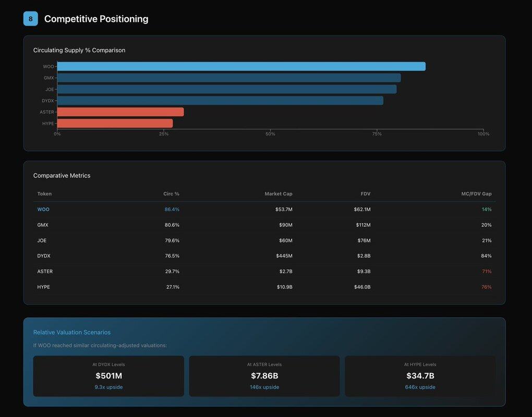
Task: Click the 146x upside link
Action: [264, 387]
